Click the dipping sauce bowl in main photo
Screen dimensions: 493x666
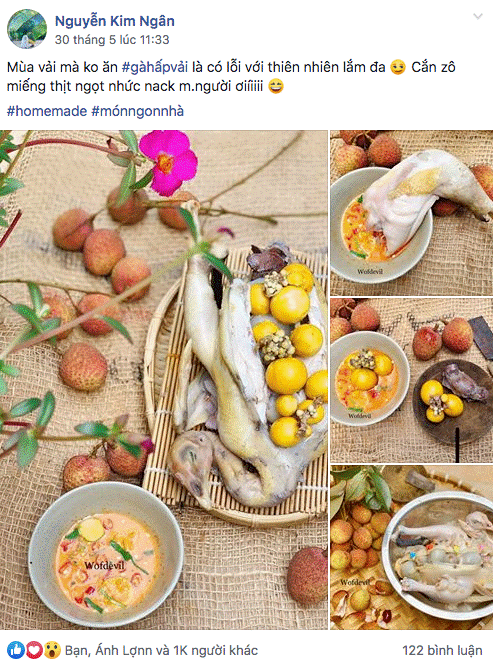[x=106, y=555]
